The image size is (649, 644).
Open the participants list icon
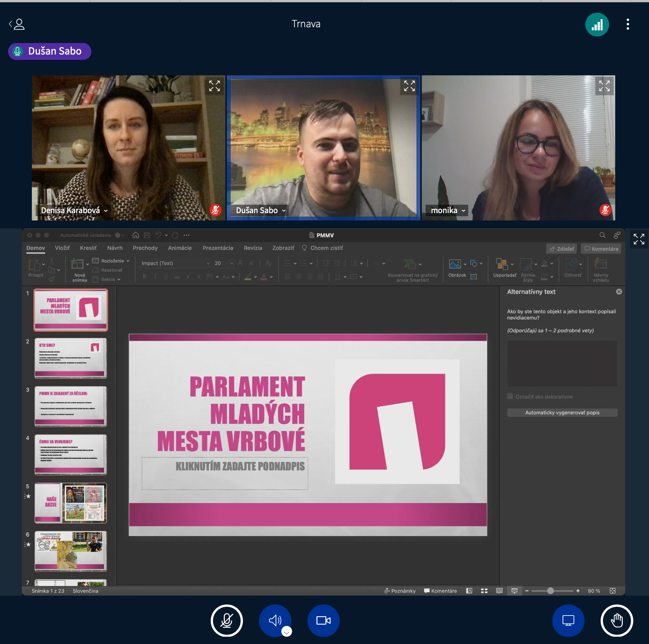click(17, 25)
